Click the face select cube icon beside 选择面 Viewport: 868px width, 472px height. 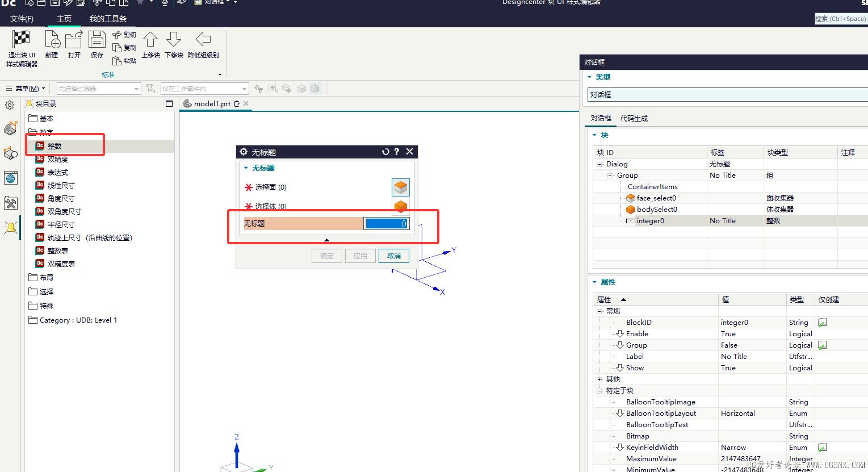(x=401, y=187)
